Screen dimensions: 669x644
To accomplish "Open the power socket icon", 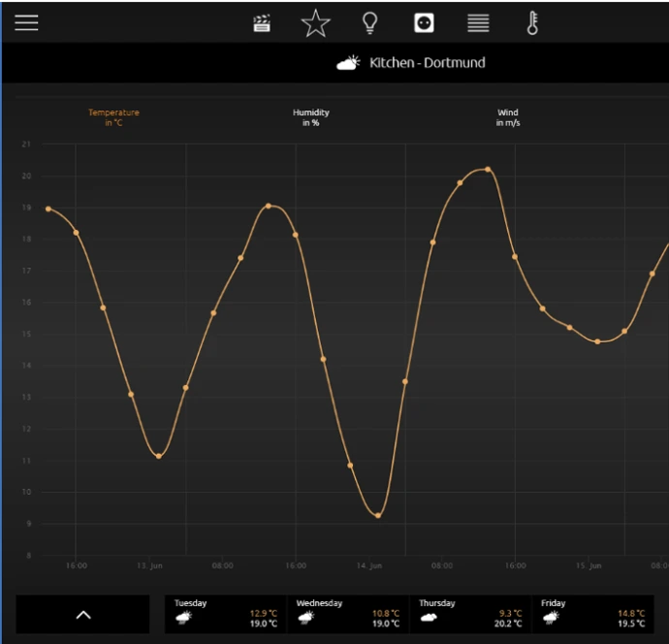I will (424, 23).
